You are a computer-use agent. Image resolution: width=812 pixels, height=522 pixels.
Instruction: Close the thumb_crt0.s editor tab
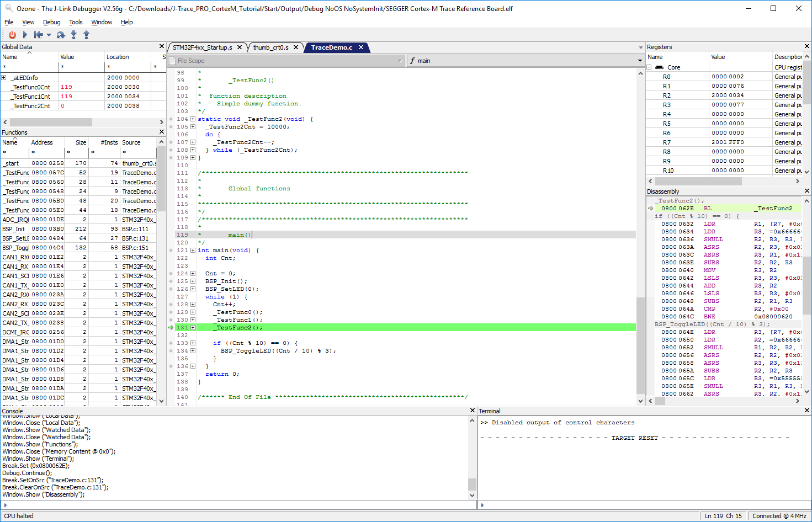pos(296,47)
